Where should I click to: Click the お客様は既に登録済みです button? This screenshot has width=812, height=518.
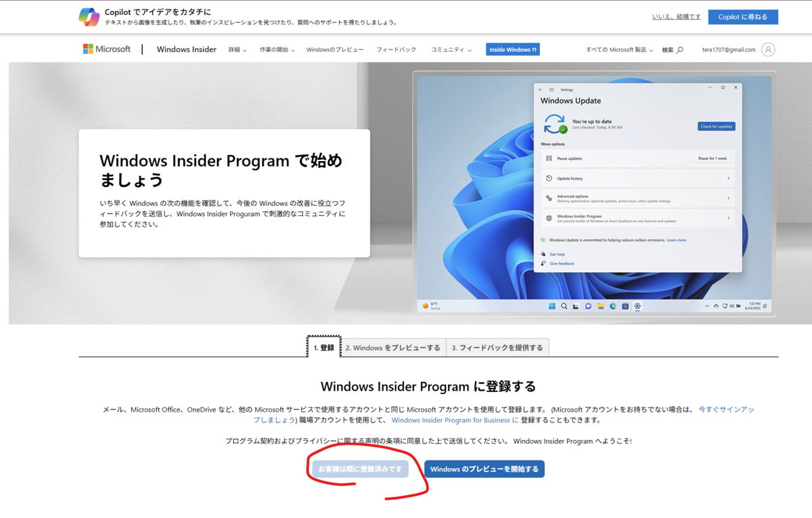pyautogui.click(x=360, y=469)
